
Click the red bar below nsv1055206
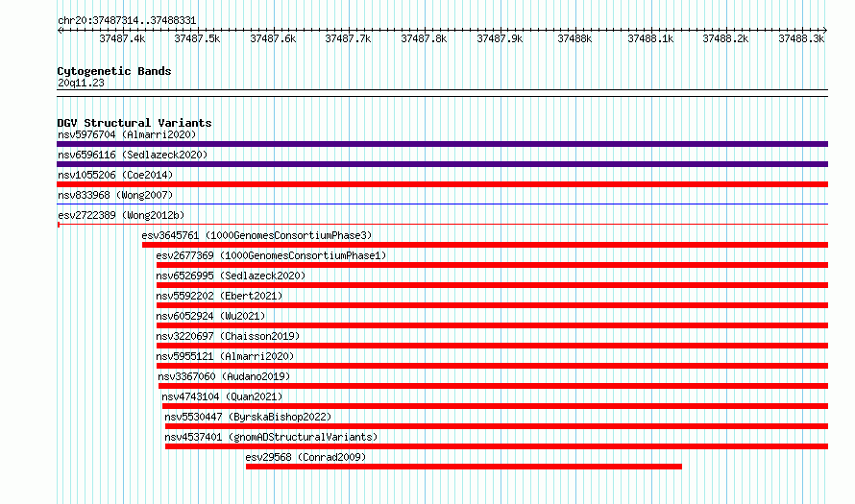coord(442,184)
